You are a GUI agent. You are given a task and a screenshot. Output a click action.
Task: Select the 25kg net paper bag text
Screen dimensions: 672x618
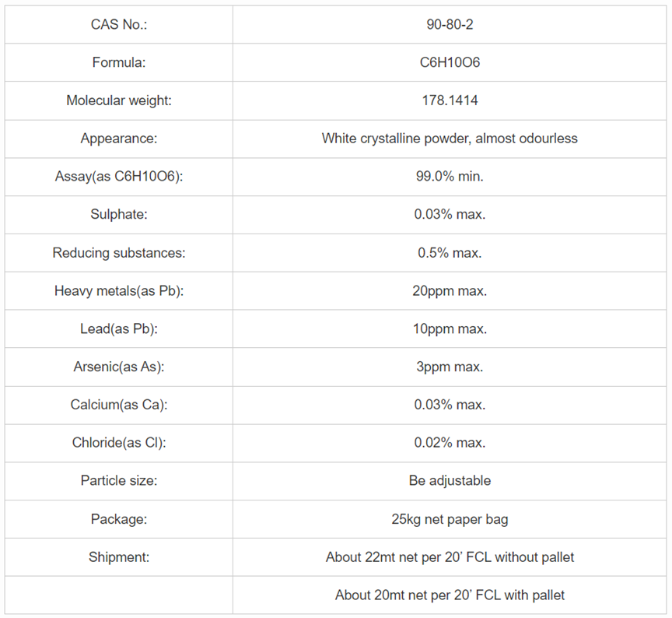click(x=450, y=519)
